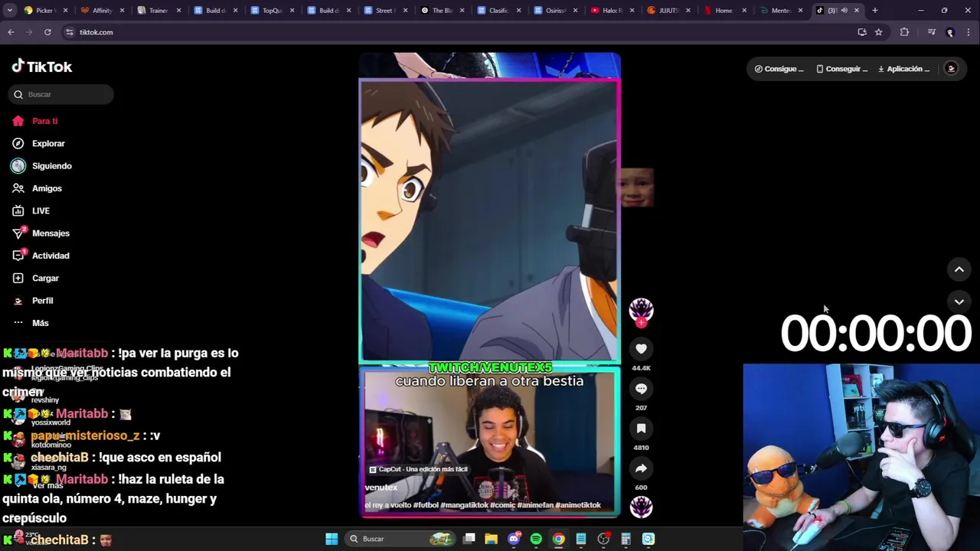The height and width of the screenshot is (551, 980).
Task: Open the comments with 207 count
Action: [x=641, y=389]
